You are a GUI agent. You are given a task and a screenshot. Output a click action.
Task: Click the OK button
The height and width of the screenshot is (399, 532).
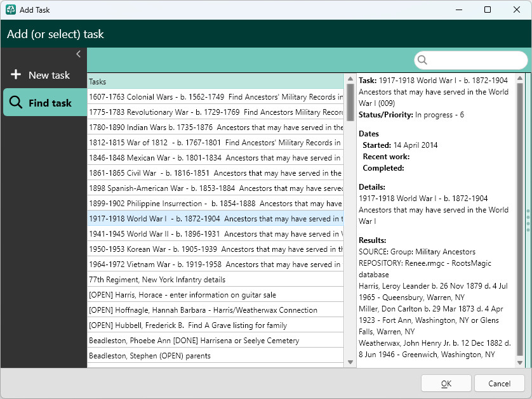[446, 383]
